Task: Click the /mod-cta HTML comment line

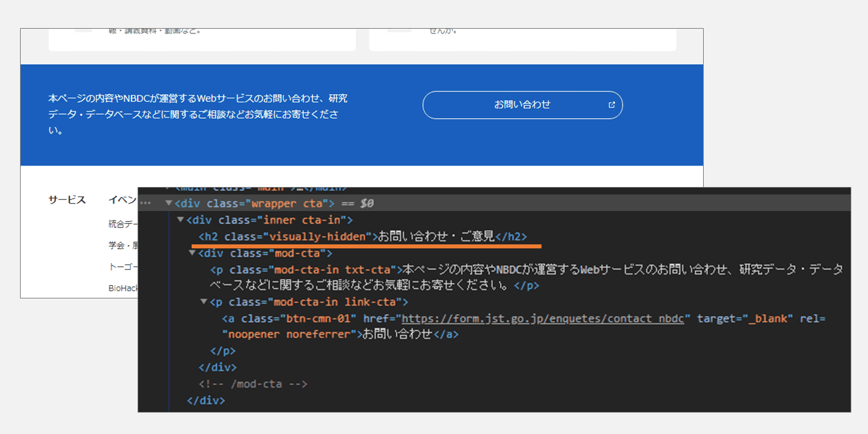Action: tap(253, 384)
